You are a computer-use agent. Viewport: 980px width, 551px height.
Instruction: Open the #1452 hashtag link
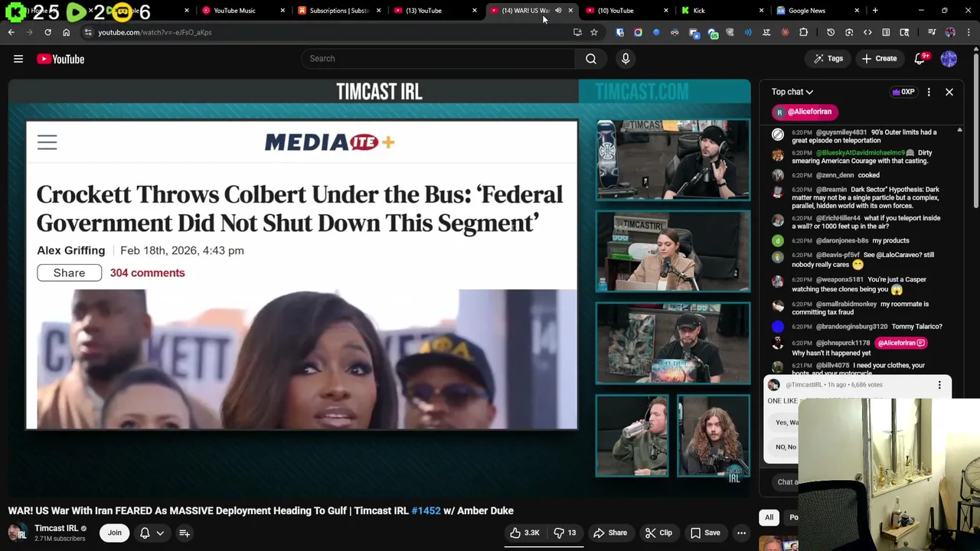[x=426, y=510]
